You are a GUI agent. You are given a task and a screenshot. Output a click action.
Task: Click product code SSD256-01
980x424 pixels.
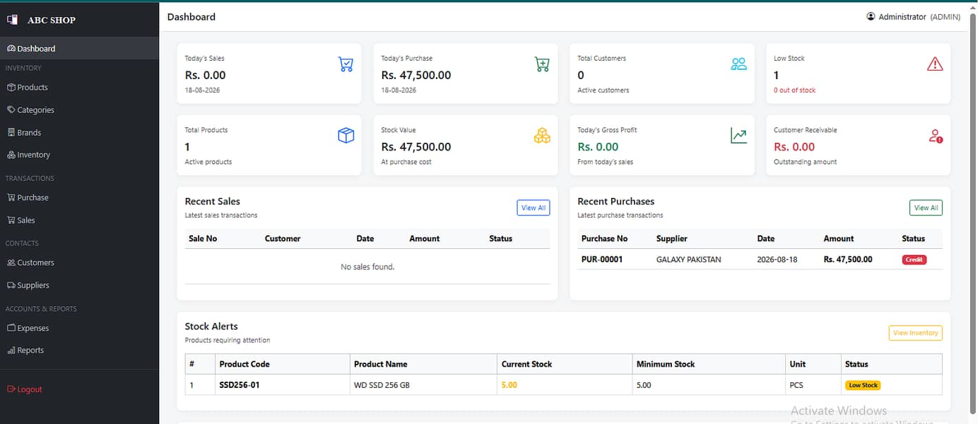click(240, 385)
